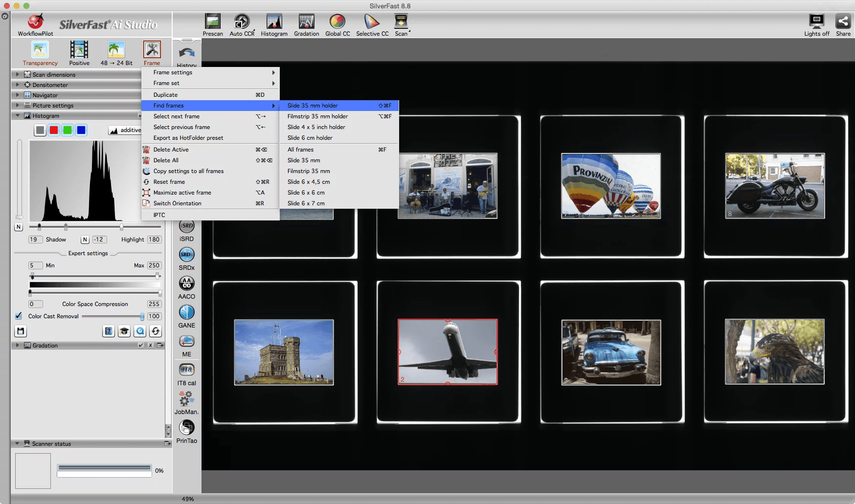Select the red channel in the Histogram panel
The image size is (855, 504).
[53, 130]
